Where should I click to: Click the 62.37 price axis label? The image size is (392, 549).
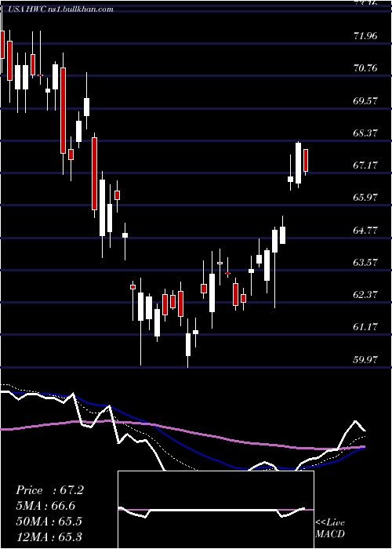pyautogui.click(x=366, y=295)
